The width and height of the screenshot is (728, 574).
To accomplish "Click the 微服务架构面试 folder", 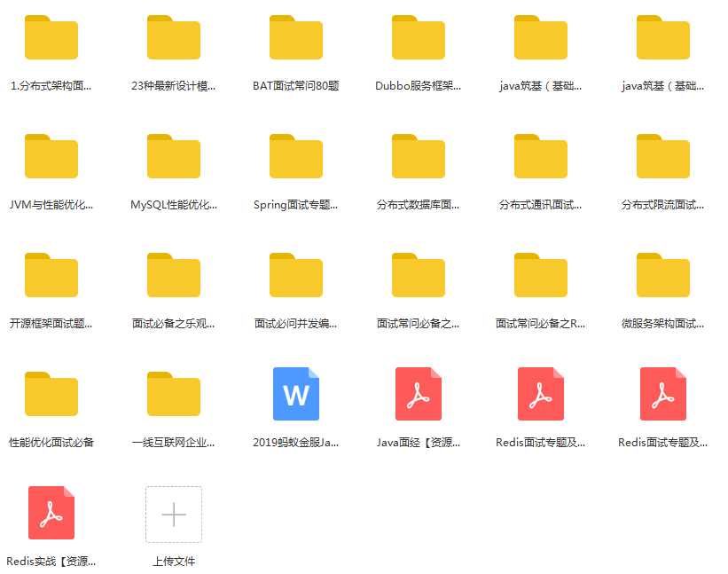I will (x=663, y=276).
